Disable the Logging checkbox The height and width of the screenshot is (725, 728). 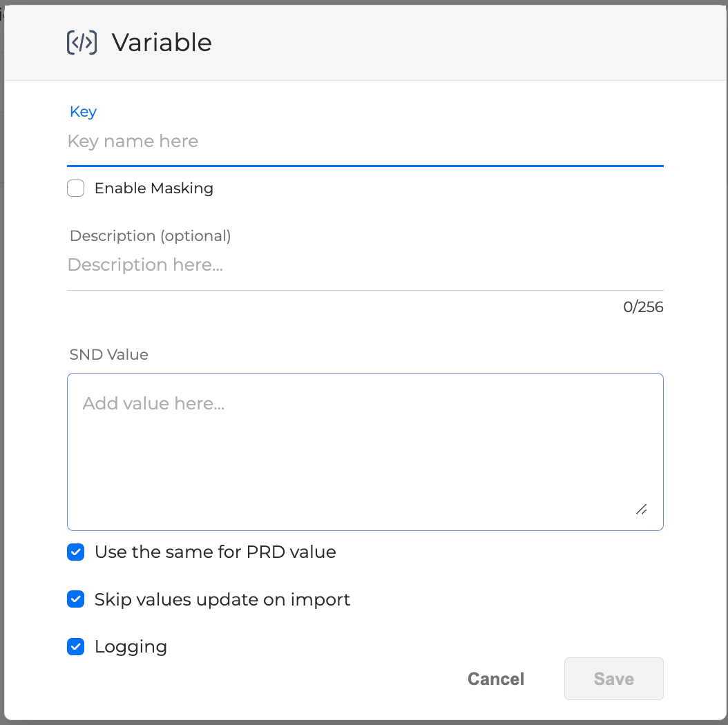coord(76,647)
